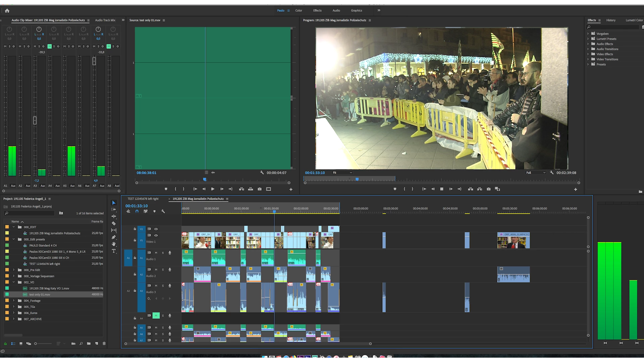644x362 pixels.
Task: Select the Ripple Edit tool
Action: [114, 216]
